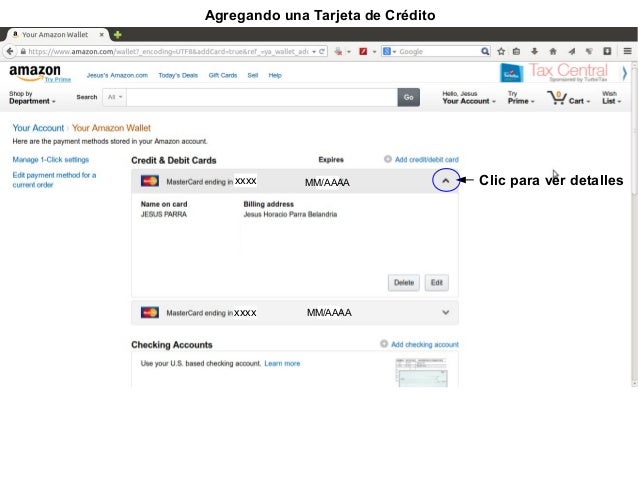The width and height of the screenshot is (638, 479).
Task: Click the Try Prime link under the logo
Action: [x=58, y=80]
